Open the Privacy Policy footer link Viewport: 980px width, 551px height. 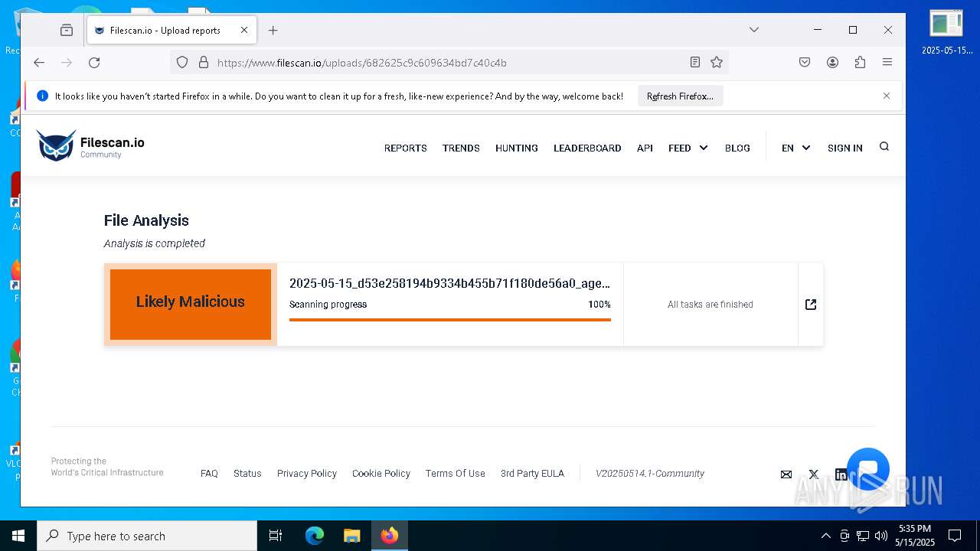click(307, 474)
